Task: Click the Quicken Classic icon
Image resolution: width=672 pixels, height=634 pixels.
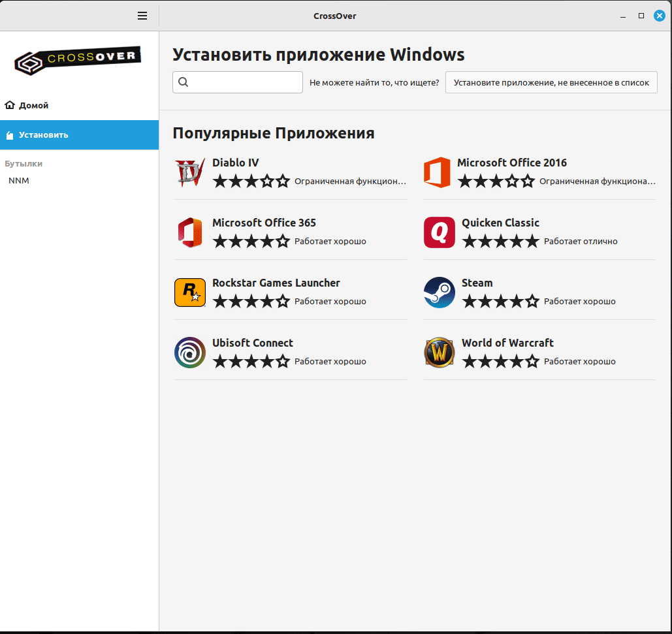Action: tap(440, 232)
